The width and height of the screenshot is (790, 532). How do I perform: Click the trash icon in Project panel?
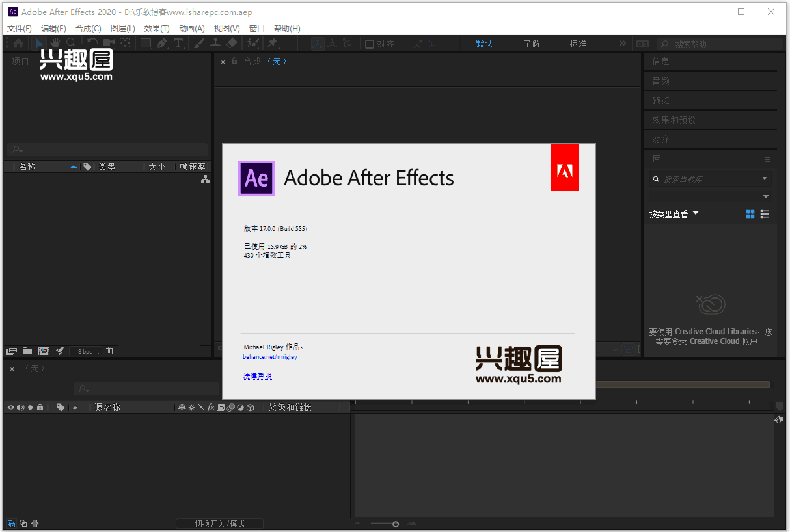(x=109, y=351)
